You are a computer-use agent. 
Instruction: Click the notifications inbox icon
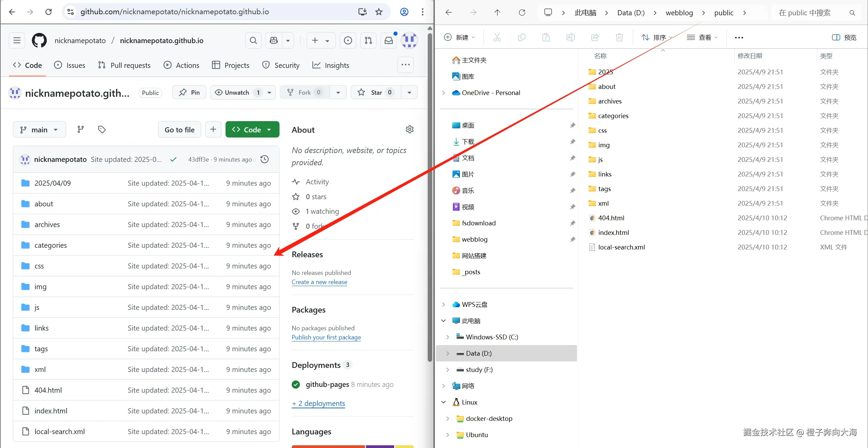tap(389, 41)
